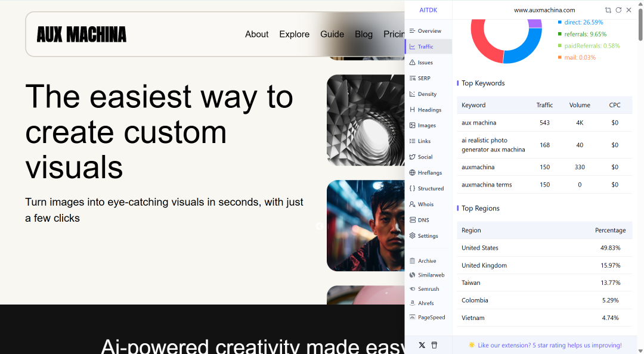This screenshot has width=644, height=354.
Task: Click the 'referrals: 9.65%' legend entry
Action: tap(582, 34)
